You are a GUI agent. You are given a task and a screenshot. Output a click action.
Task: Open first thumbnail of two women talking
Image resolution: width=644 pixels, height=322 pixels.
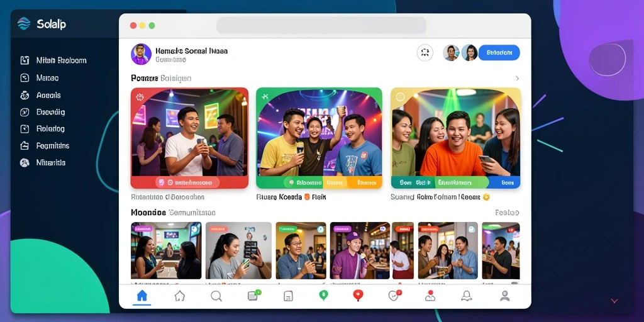[x=166, y=250]
